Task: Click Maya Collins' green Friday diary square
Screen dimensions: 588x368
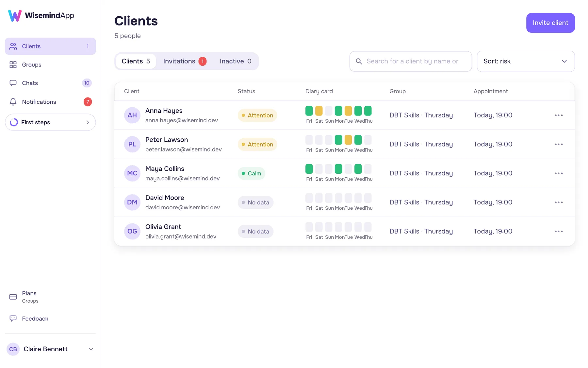Action: tap(309, 169)
